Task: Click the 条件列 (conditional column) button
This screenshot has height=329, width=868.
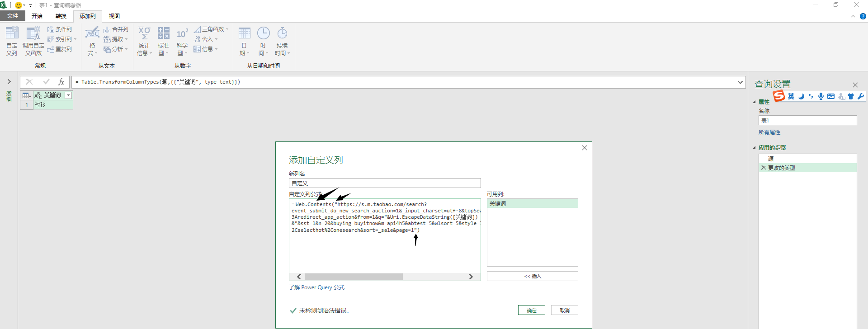Action: tap(60, 29)
